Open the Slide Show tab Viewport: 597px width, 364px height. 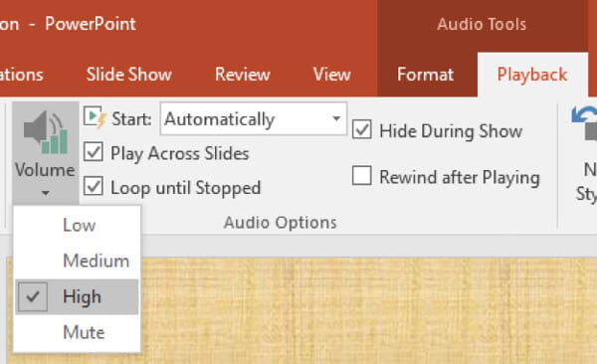point(128,75)
